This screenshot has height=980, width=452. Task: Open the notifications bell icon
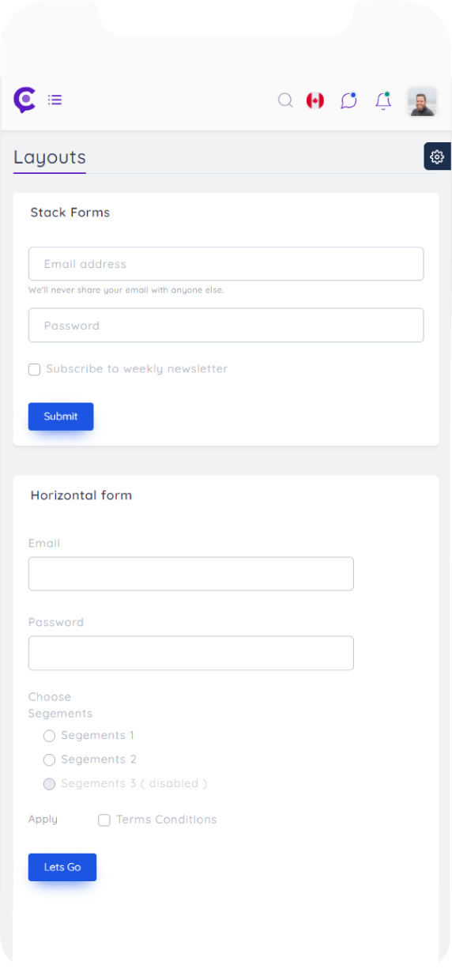[383, 100]
